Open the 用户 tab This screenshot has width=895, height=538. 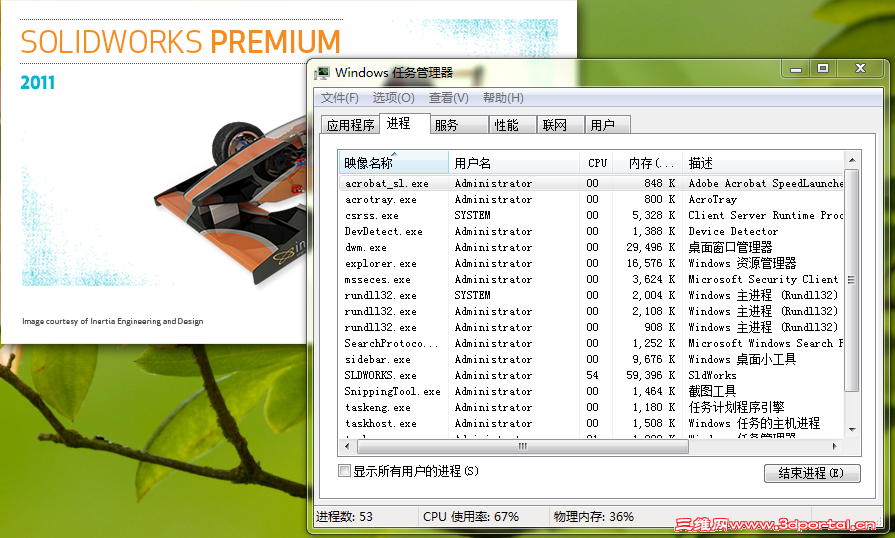pyautogui.click(x=608, y=125)
